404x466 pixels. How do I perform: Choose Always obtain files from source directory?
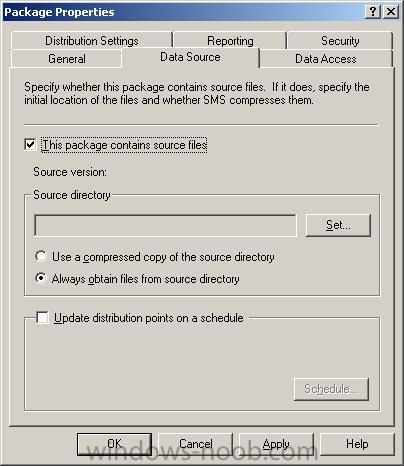(x=41, y=278)
